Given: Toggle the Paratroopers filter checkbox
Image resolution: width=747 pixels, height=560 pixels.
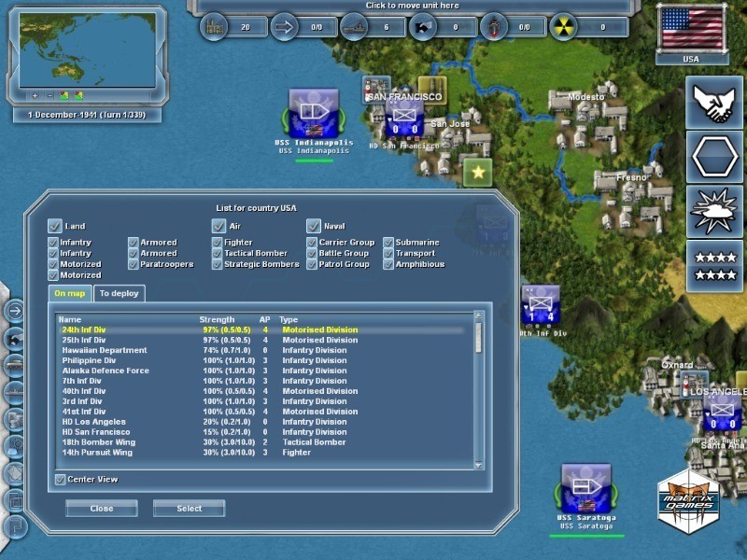Looking at the screenshot, I should point(134,264).
